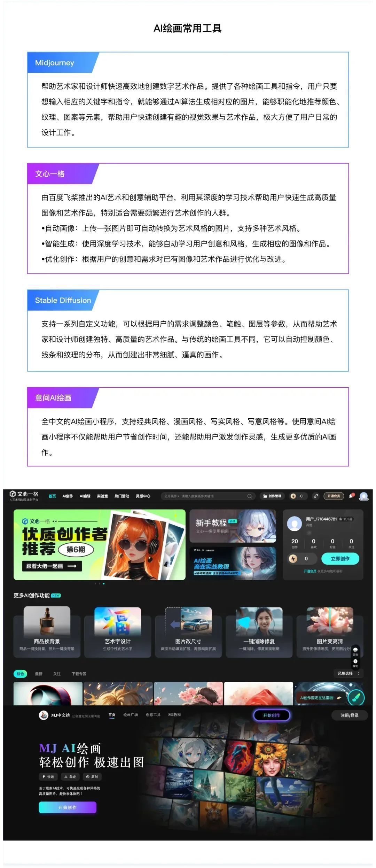This screenshot has width=376, height=868.
Task: Open the 咨询 chat bubble icon
Action: pyautogui.click(x=355, y=650)
